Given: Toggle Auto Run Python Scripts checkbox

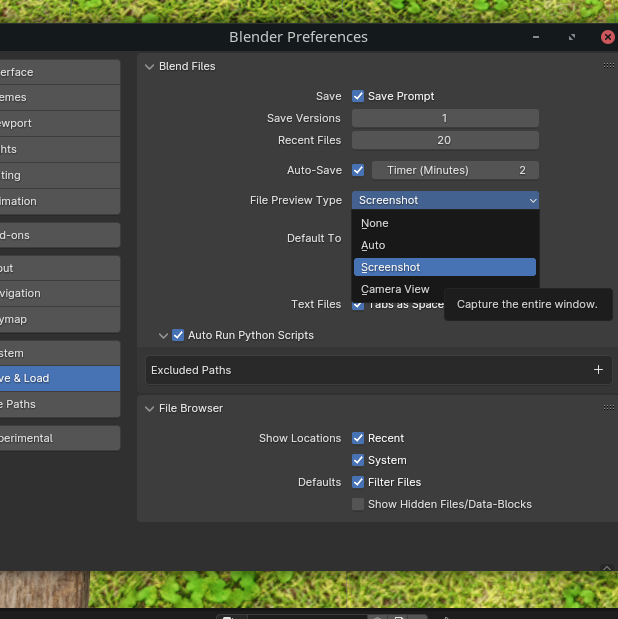Looking at the screenshot, I should 178,335.
